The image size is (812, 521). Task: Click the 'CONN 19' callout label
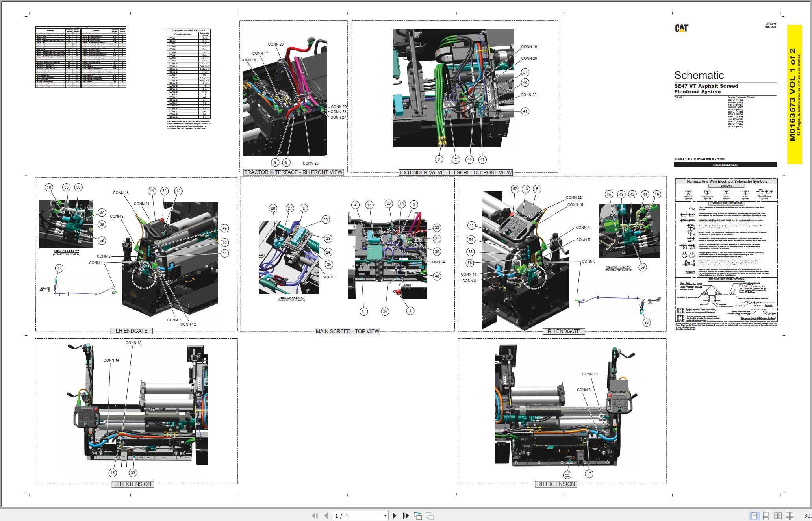529,47
